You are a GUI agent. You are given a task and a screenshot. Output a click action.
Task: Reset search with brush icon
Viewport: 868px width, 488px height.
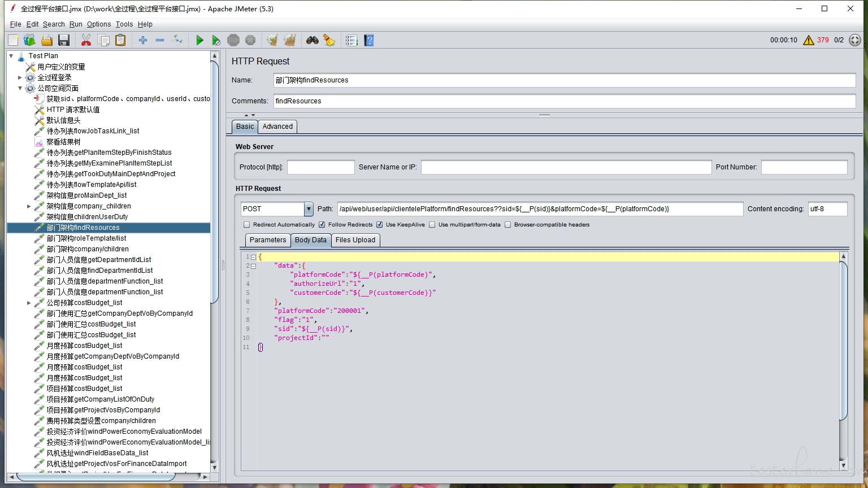pyautogui.click(x=329, y=40)
